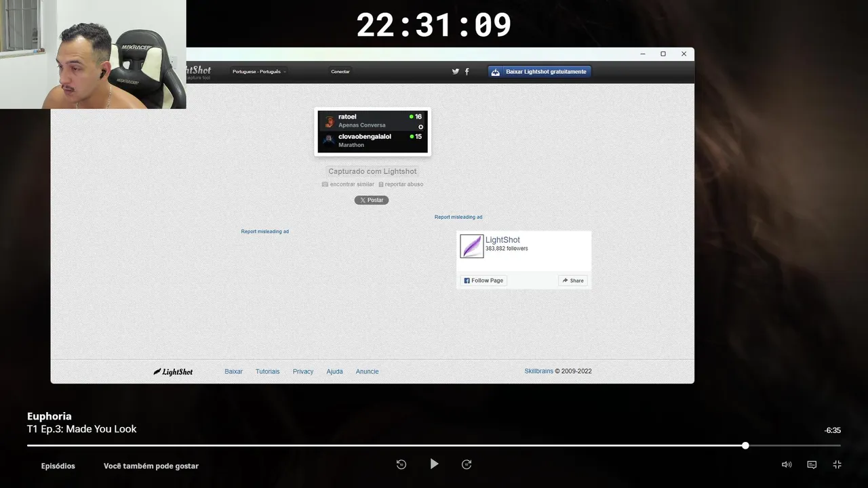Image resolution: width=868 pixels, height=488 pixels.
Task: Open footer Ajuda link
Action: point(334,371)
